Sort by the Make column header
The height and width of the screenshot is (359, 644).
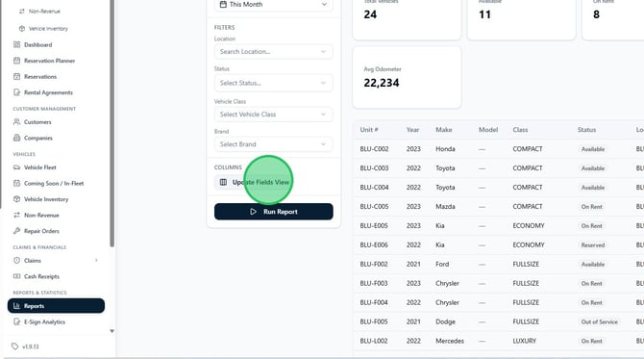point(443,130)
